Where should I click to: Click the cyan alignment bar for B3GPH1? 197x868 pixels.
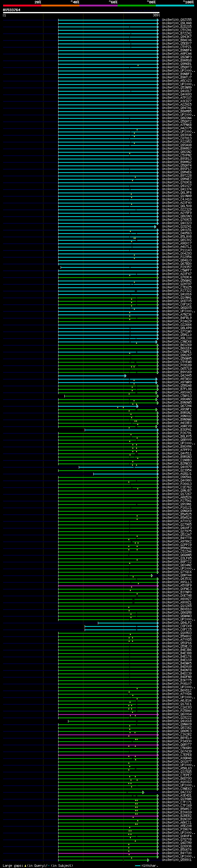click(121, 430)
